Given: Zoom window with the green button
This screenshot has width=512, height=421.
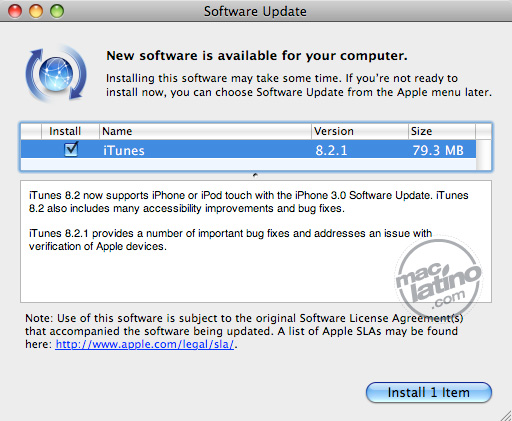Looking at the screenshot, I should click(57, 11).
